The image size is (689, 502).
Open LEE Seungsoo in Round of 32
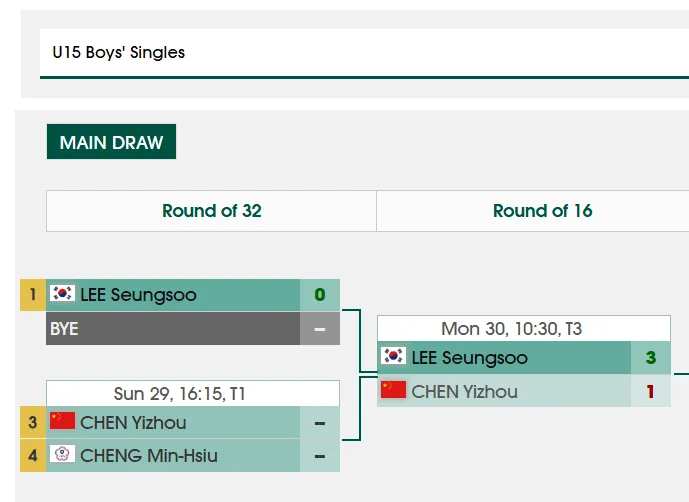point(138,295)
